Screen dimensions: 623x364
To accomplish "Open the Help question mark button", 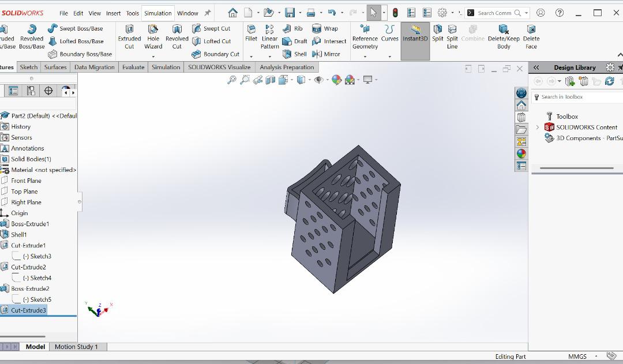I will coord(560,13).
